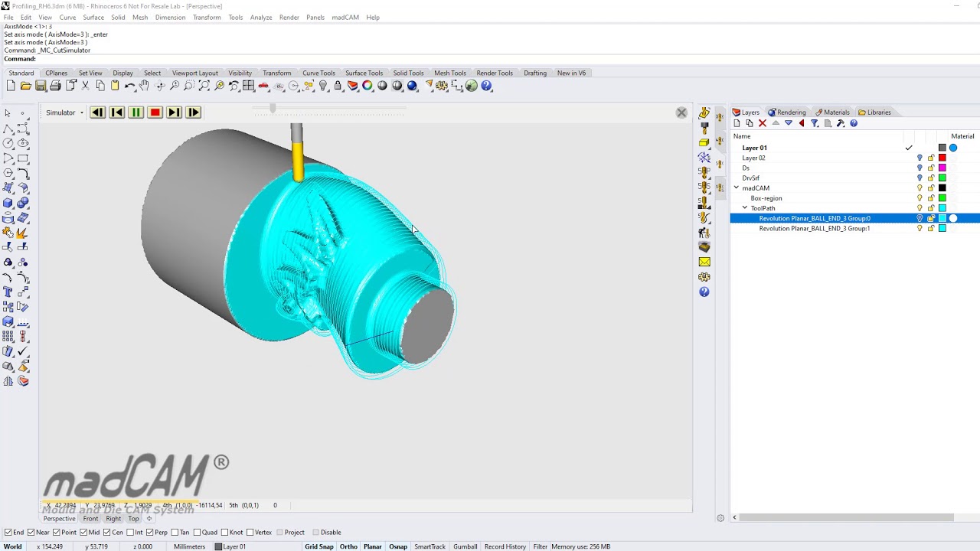Close the simulator viewport with X
980x551 pixels.
click(x=681, y=112)
